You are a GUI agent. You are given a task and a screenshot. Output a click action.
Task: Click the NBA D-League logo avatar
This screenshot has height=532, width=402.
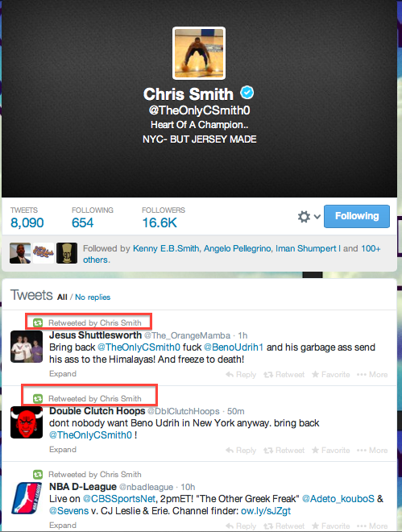[27, 498]
